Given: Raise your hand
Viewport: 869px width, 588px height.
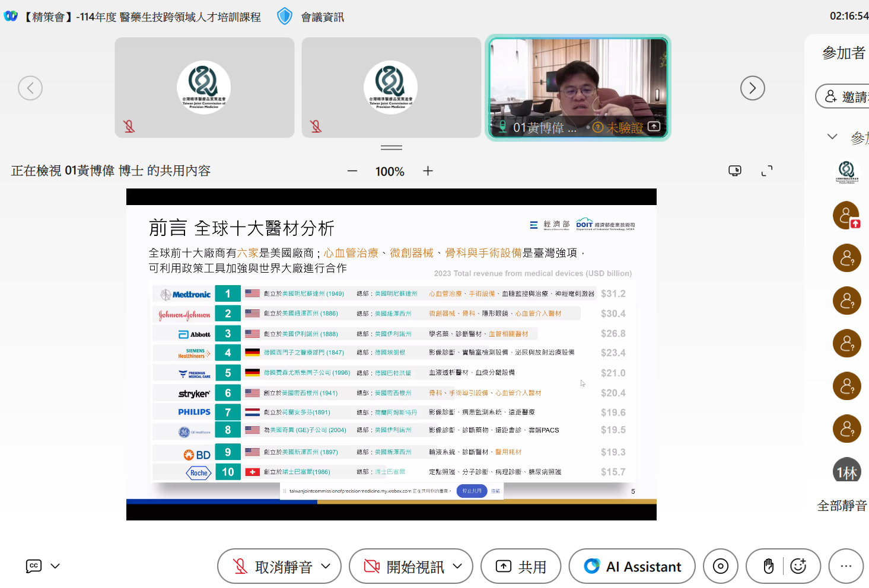Looking at the screenshot, I should [768, 566].
